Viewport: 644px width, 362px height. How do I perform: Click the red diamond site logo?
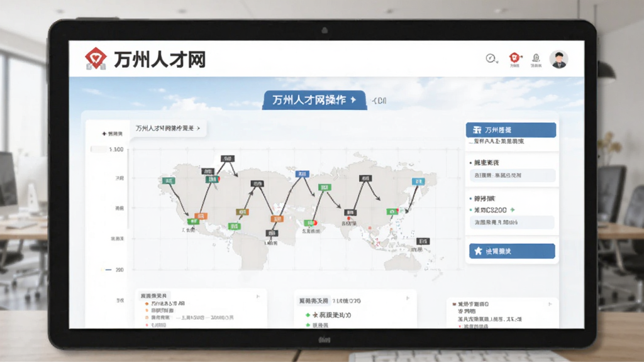pos(96,57)
